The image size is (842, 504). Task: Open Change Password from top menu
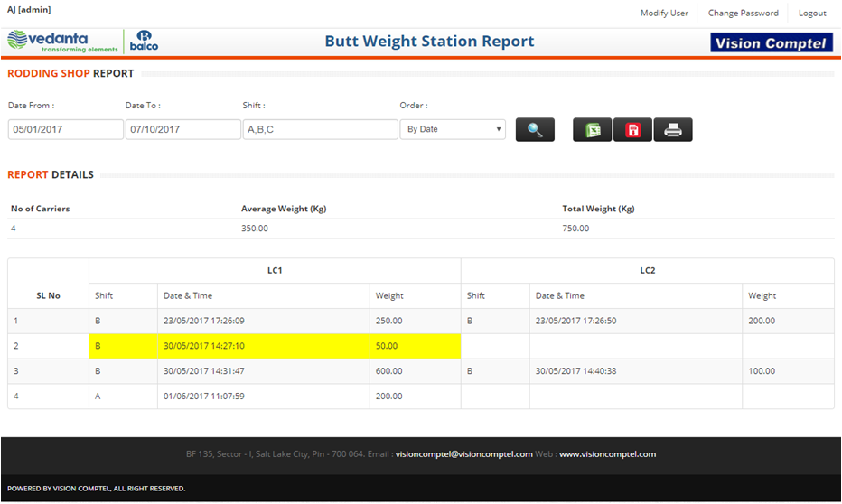pos(743,14)
